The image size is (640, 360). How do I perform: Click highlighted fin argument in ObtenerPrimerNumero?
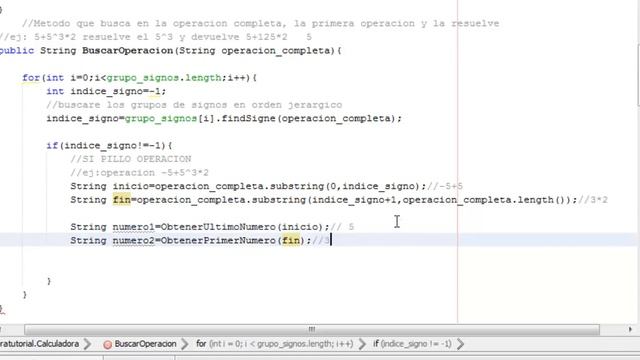point(291,240)
